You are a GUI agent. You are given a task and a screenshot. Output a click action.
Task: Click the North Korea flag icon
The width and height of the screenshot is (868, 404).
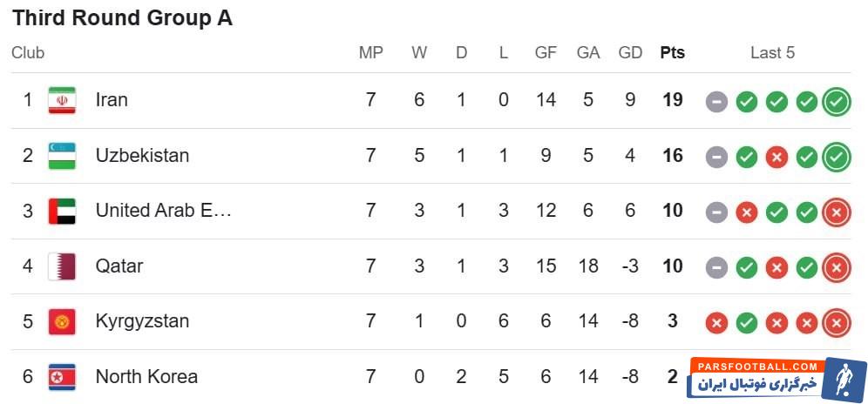62,377
